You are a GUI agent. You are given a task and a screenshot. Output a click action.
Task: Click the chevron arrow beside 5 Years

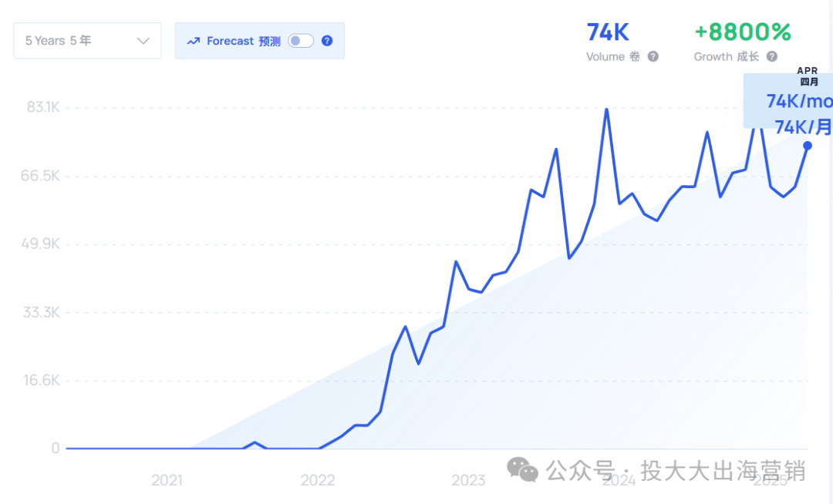coord(143,41)
